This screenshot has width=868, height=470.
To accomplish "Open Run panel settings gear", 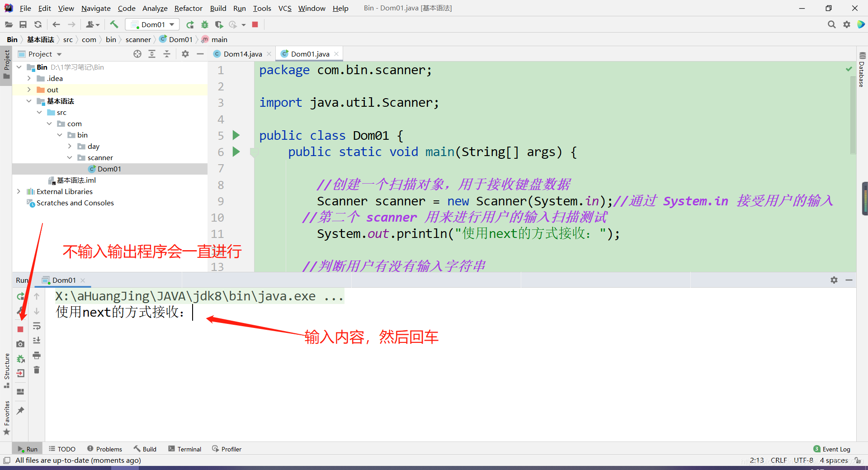I will coord(834,280).
